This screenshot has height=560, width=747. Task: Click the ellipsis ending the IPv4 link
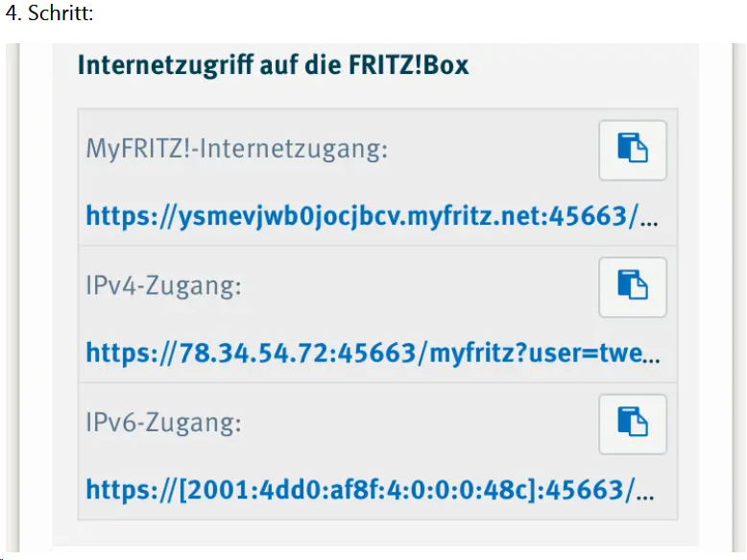point(650,355)
